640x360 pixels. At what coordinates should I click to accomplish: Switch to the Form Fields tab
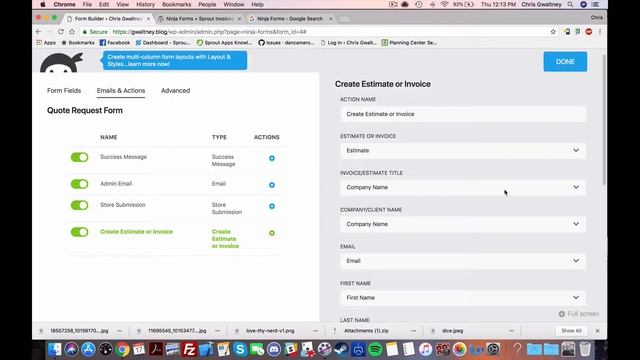pos(64,91)
